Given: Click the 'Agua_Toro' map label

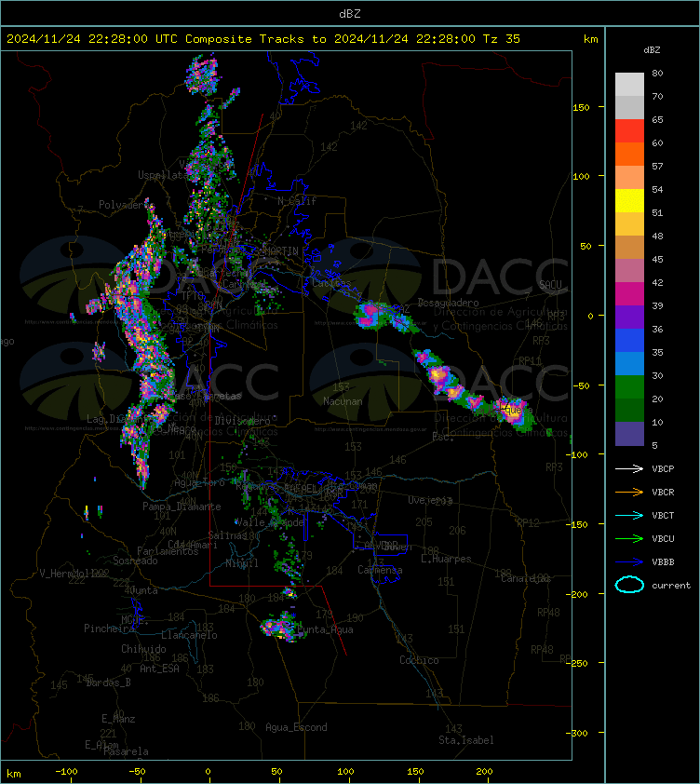Looking at the screenshot, I should pyautogui.click(x=199, y=483).
